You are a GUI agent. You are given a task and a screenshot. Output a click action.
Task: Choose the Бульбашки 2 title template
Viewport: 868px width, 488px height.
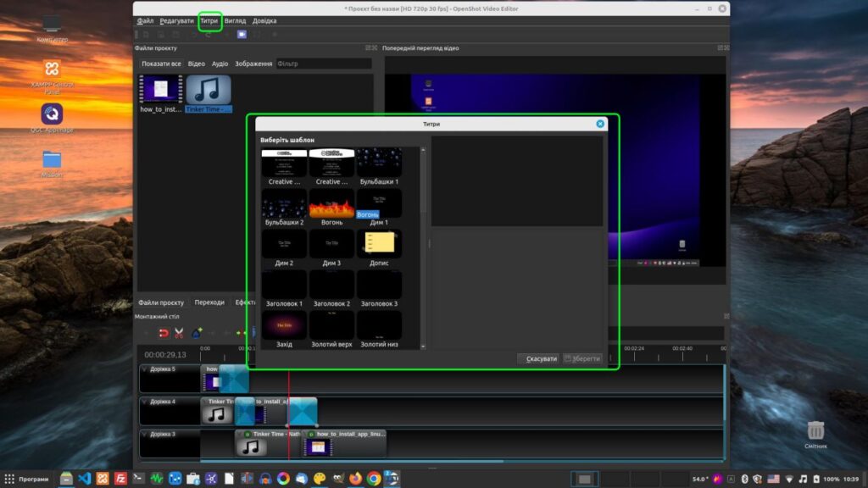click(284, 208)
